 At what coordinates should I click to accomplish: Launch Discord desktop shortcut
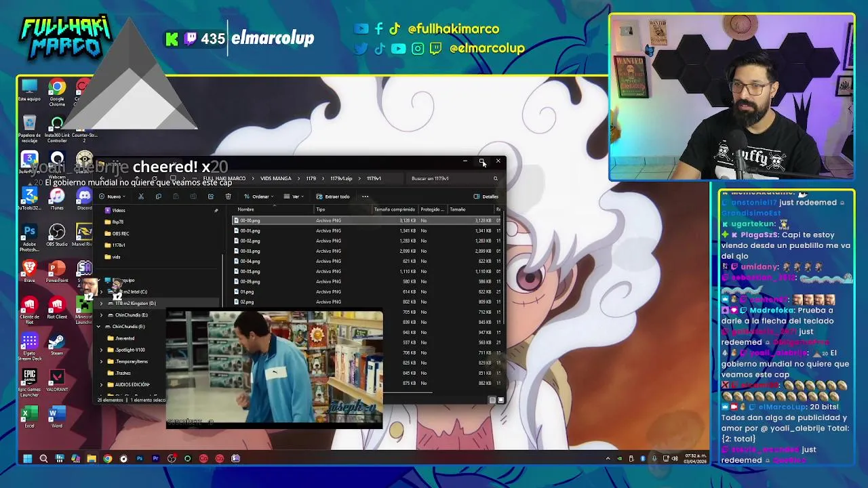pyautogui.click(x=84, y=199)
